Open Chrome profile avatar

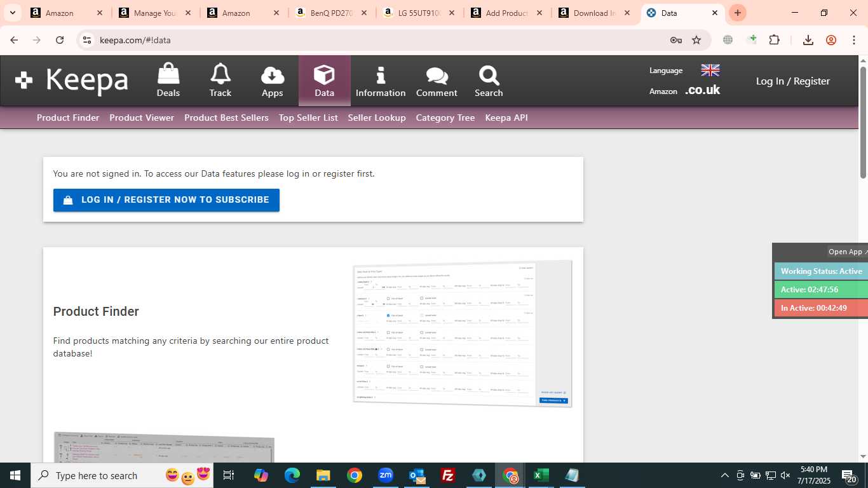(x=831, y=40)
